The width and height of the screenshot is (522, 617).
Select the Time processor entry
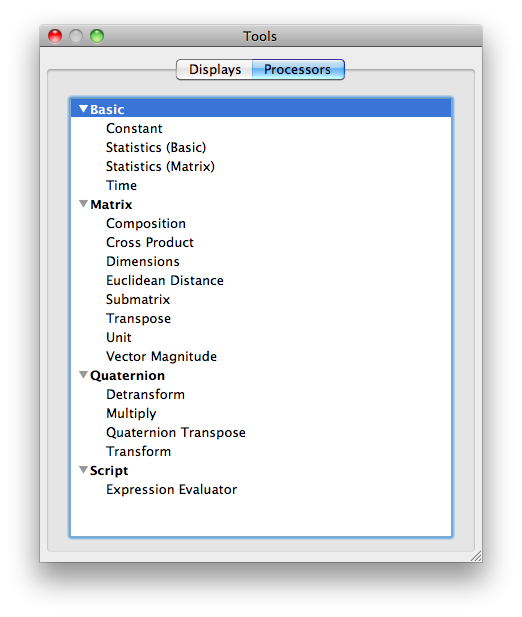coord(122,185)
